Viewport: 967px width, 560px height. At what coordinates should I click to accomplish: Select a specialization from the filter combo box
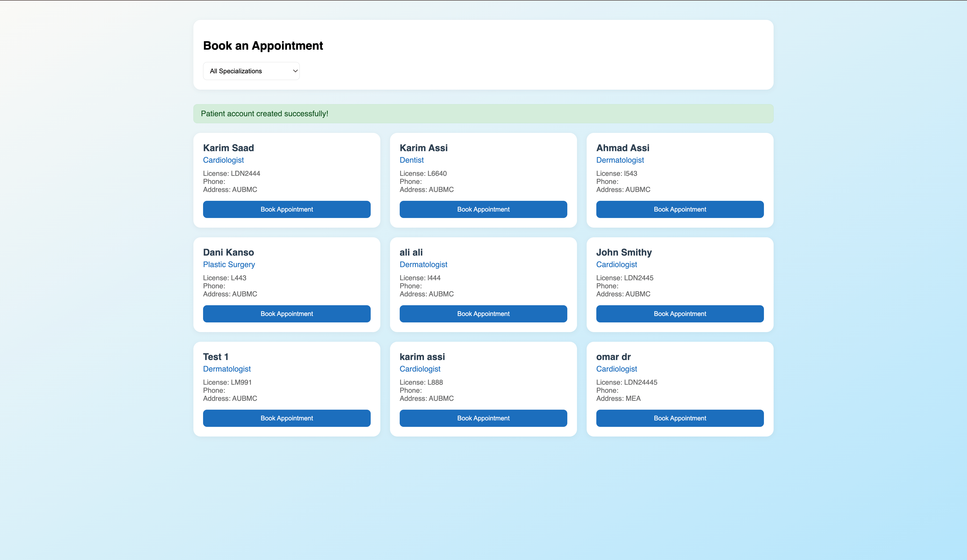point(251,71)
